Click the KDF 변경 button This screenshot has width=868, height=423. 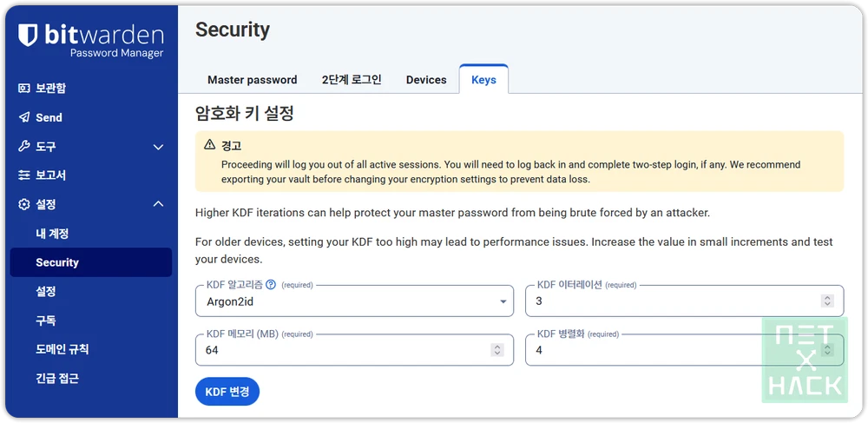click(x=227, y=392)
